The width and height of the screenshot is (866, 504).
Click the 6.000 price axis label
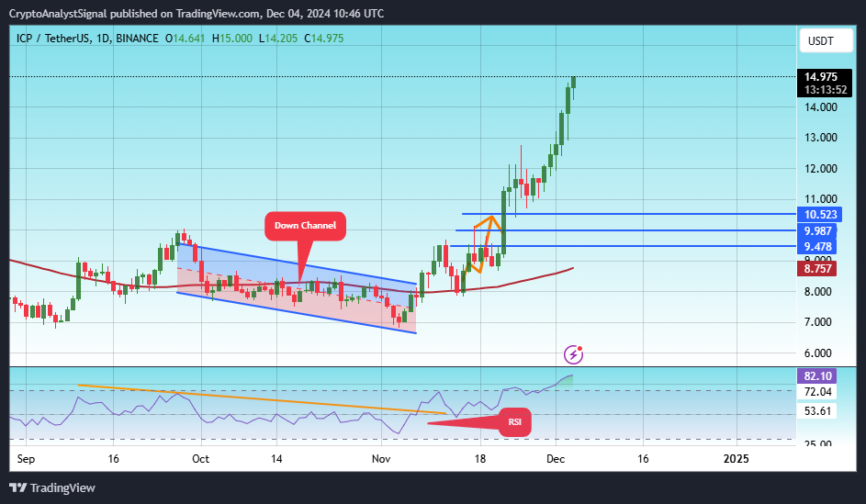817,353
